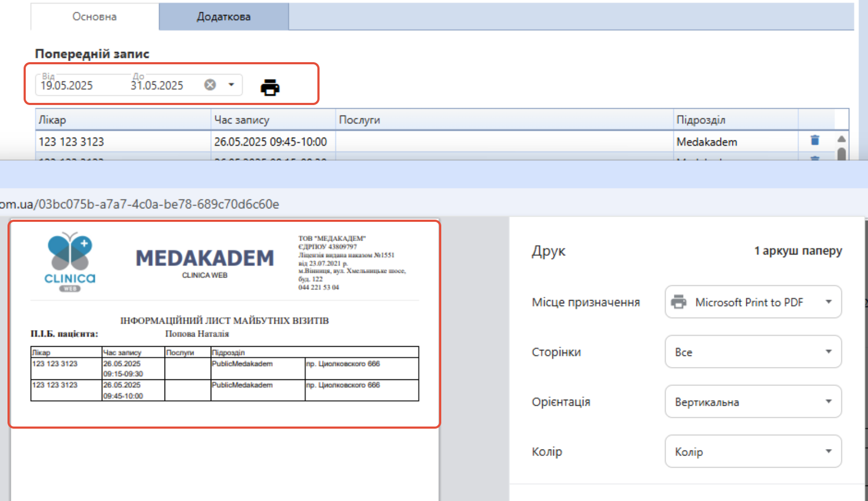Click the Сторінки label
Image resolution: width=868 pixels, height=501 pixels.
click(556, 352)
